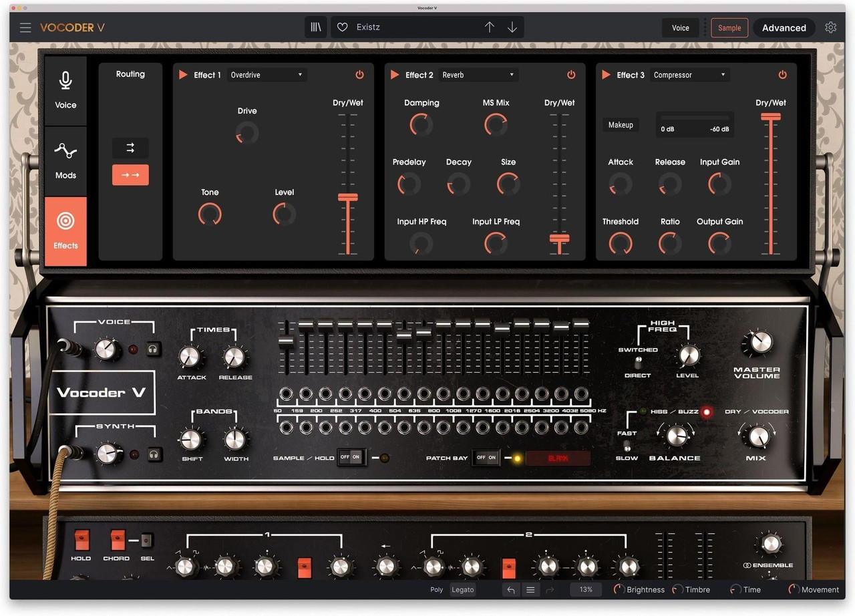855x616 pixels.
Task: Toggle the Patch Bay OFF ON switch
Action: (486, 458)
